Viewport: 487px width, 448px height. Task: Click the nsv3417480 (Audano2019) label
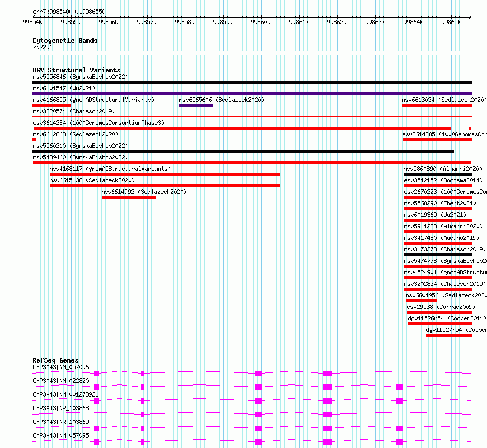[x=442, y=238]
